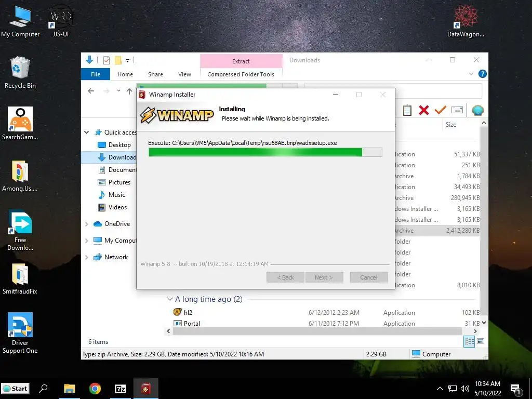The image size is (532, 399).
Task: Expand the My Computer tree node
Action: 87,241
